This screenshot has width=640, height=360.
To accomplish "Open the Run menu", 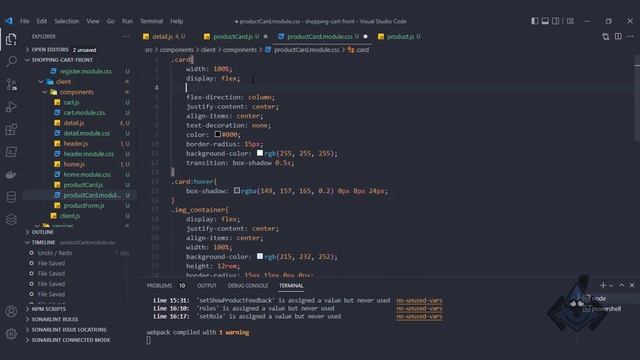I will point(127,21).
